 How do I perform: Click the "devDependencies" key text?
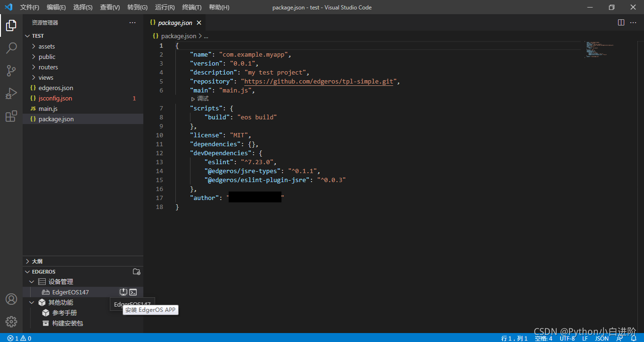[220, 153]
